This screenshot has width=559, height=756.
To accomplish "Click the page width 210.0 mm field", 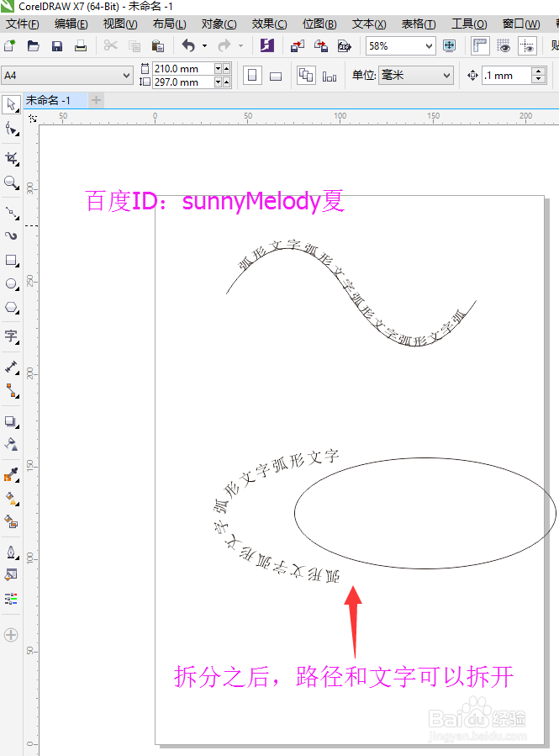I will pos(182,69).
